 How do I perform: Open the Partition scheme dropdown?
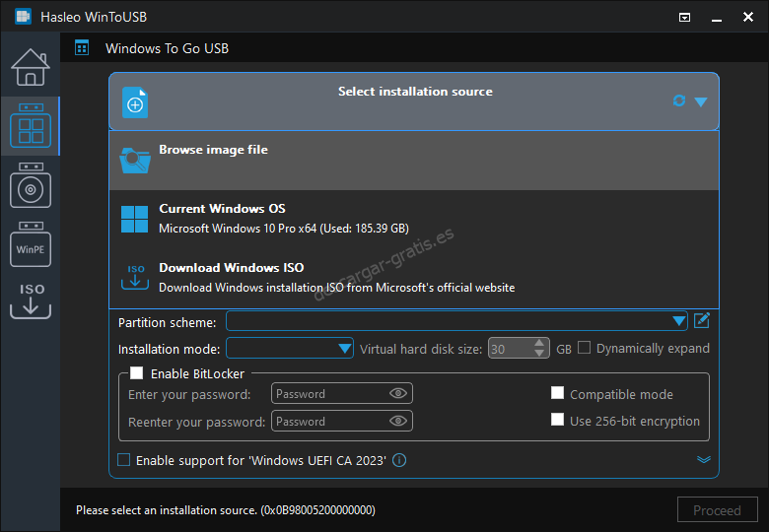(456, 321)
